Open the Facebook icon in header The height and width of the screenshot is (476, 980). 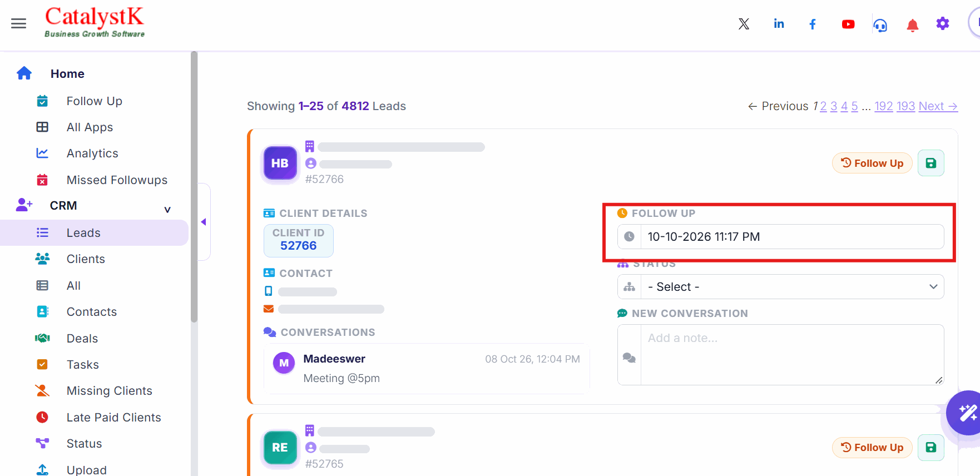[813, 24]
